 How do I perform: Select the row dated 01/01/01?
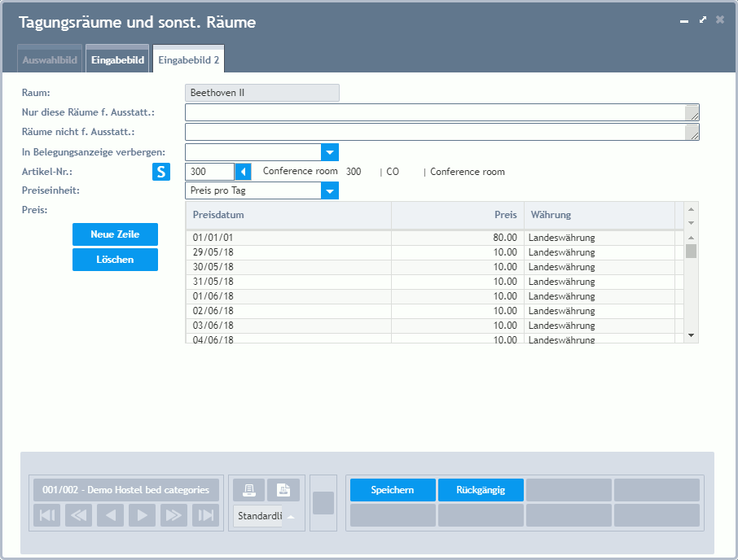[435, 238]
